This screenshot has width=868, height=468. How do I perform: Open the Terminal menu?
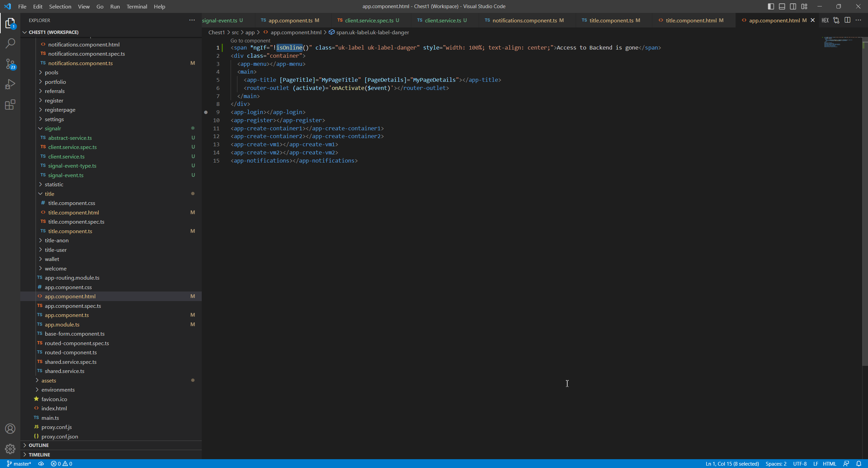137,6
